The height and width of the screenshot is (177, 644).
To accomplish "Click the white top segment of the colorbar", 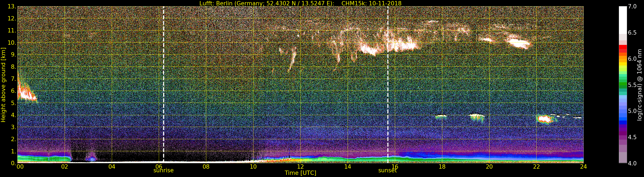I will click(623, 20).
